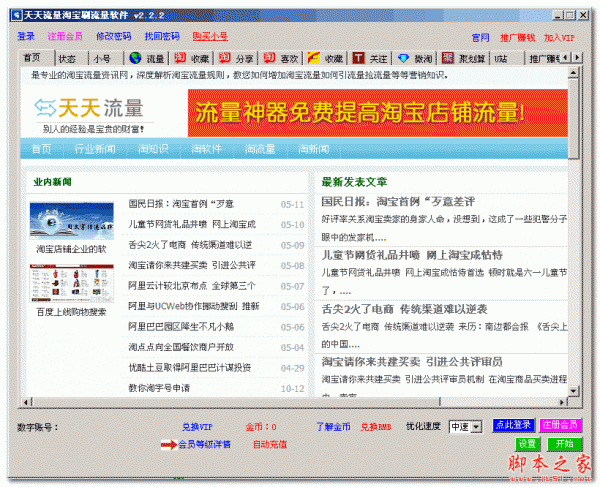
Task: Open article heading 舌尖2火了电商 传统渠道难以逆袭
Action: pos(404,309)
